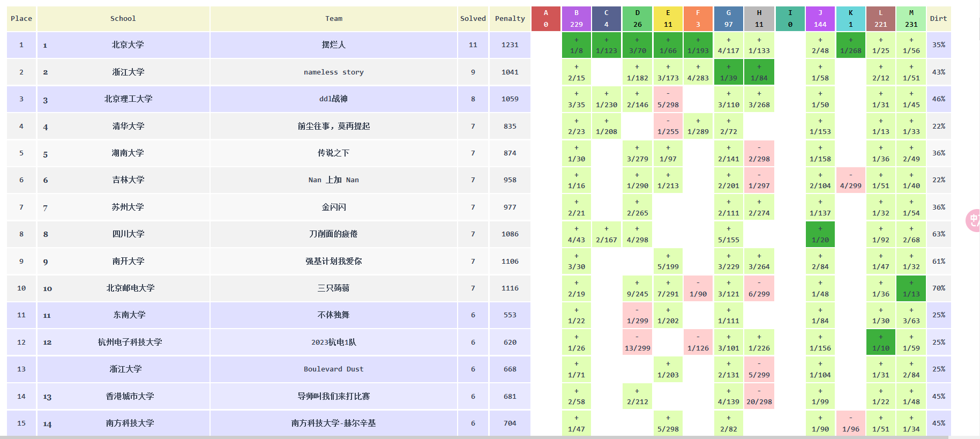Image resolution: width=980 pixels, height=439 pixels.
Task: Select the purple problem B header
Action: 576,19
